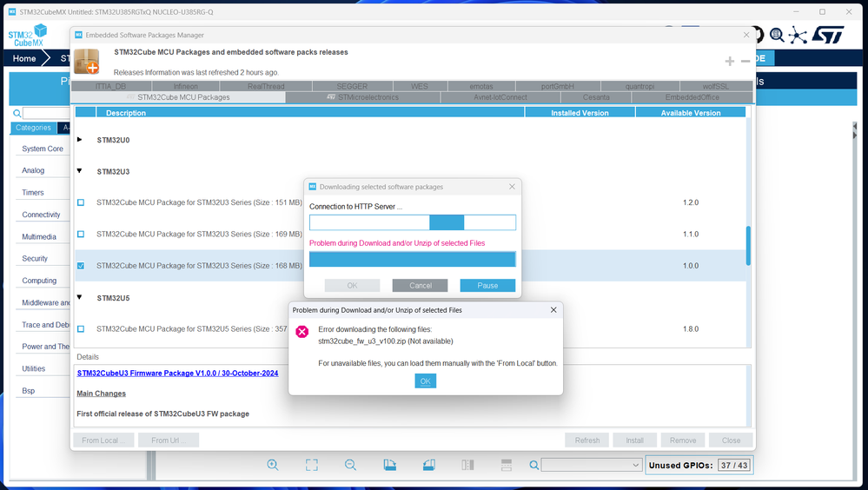Viewport: 868px width, 490px height.
Task: Close the Problem during Download dialog with X
Action: click(553, 310)
